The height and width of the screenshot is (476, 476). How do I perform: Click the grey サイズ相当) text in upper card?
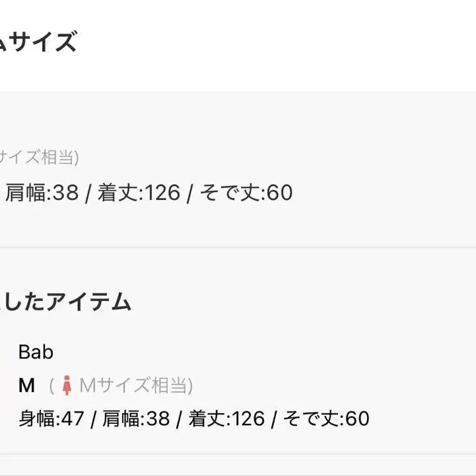click(x=39, y=158)
